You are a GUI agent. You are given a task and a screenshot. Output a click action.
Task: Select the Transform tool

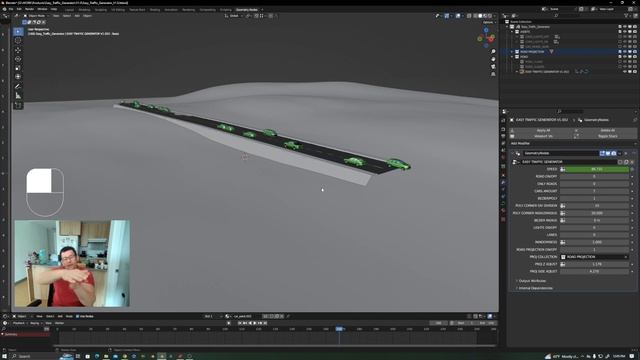18,77
